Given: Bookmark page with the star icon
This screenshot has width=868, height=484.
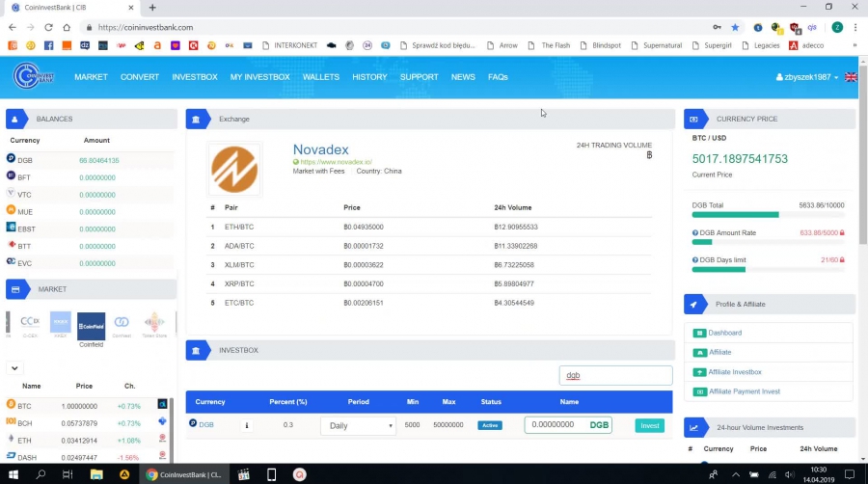Looking at the screenshot, I should pos(735,28).
